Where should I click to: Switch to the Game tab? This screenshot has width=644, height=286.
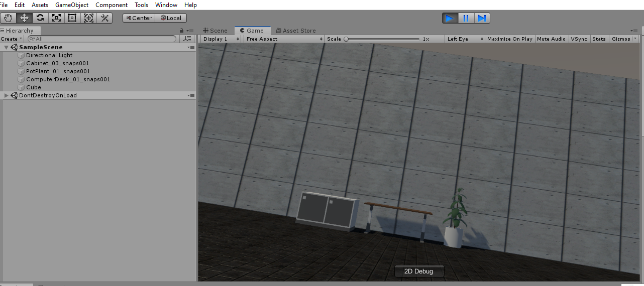click(x=252, y=31)
